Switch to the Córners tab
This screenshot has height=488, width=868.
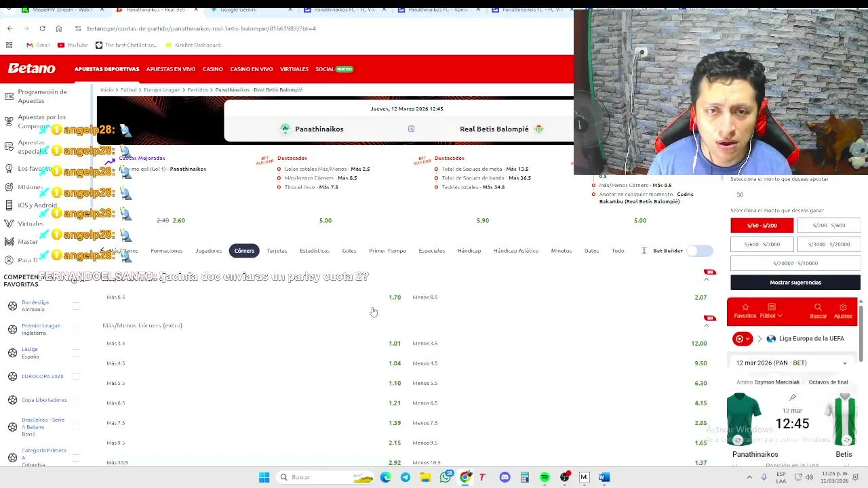coord(244,251)
